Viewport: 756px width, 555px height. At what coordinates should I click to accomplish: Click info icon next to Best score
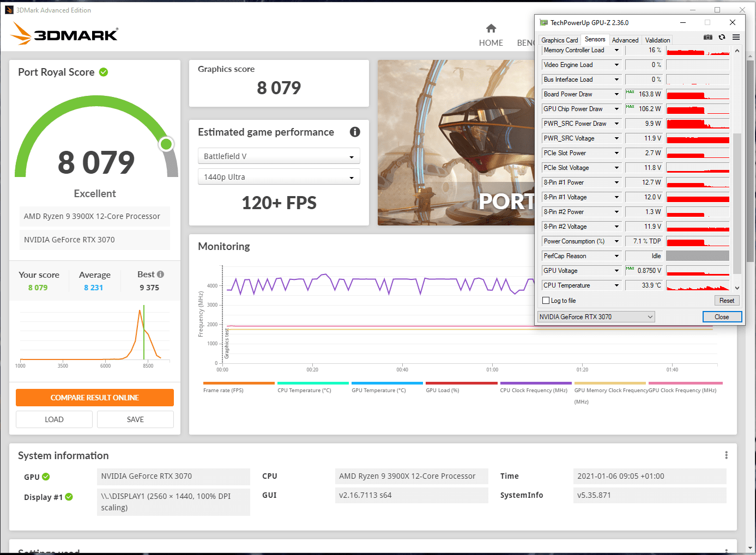pos(160,275)
